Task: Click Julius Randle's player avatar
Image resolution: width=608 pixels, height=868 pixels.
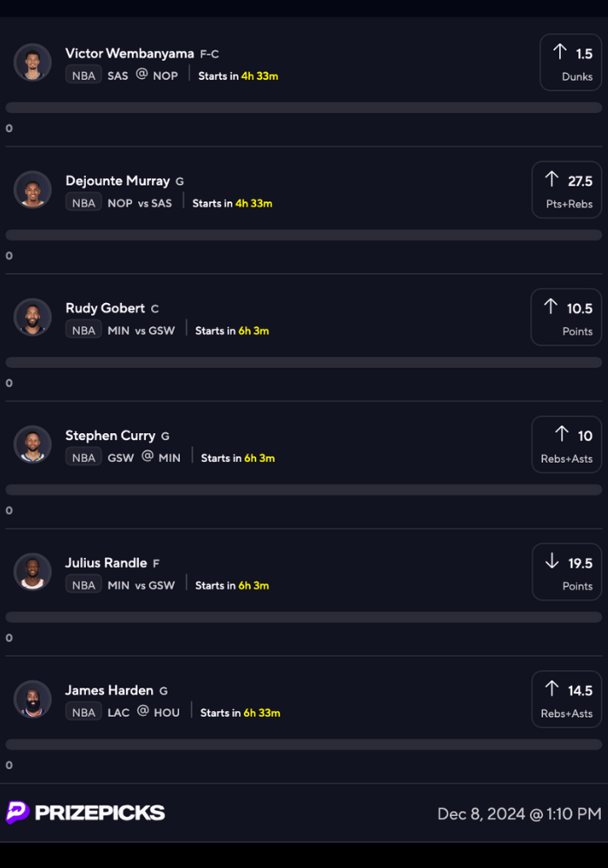Action: [33, 571]
